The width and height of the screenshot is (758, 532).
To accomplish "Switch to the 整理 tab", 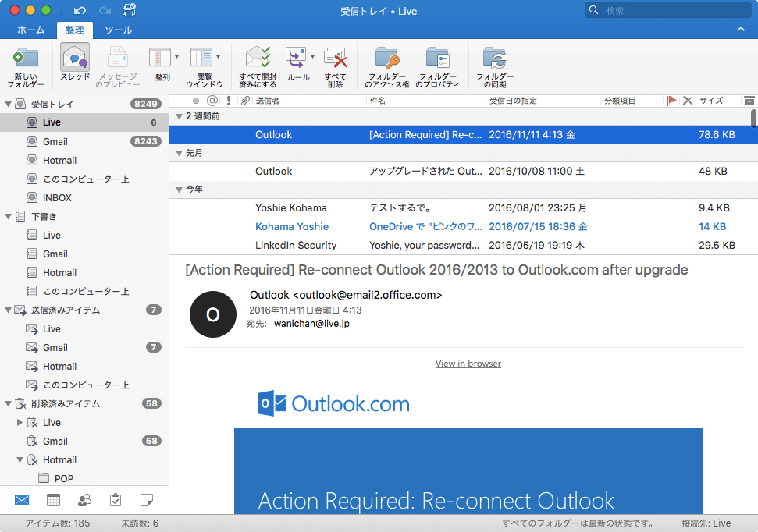I will (x=74, y=30).
